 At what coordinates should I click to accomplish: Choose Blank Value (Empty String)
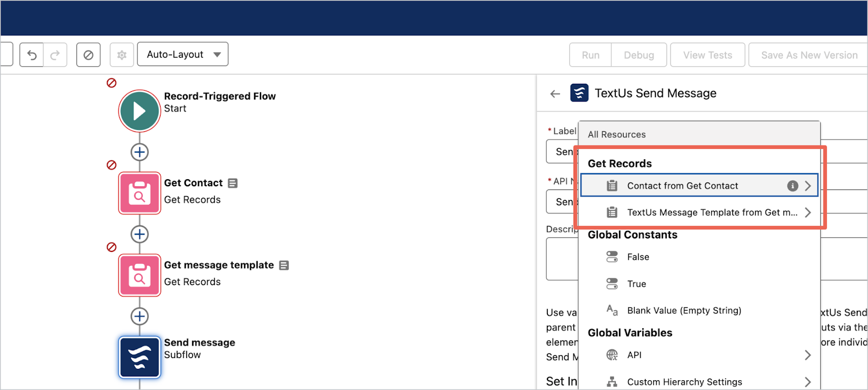[699, 310]
